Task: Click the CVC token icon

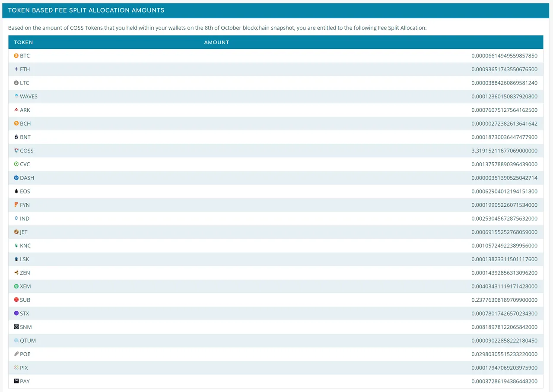Action: pyautogui.click(x=16, y=164)
